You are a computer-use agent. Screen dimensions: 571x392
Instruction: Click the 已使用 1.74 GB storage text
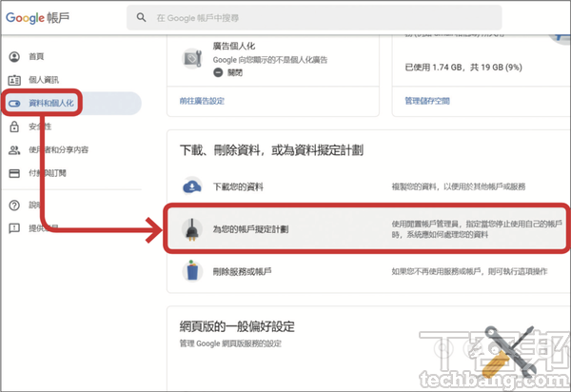point(463,68)
